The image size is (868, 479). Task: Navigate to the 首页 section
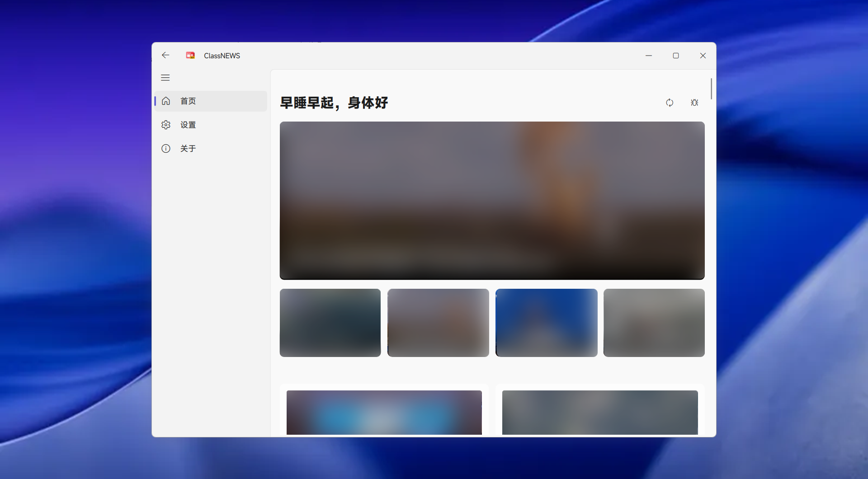[x=188, y=101]
